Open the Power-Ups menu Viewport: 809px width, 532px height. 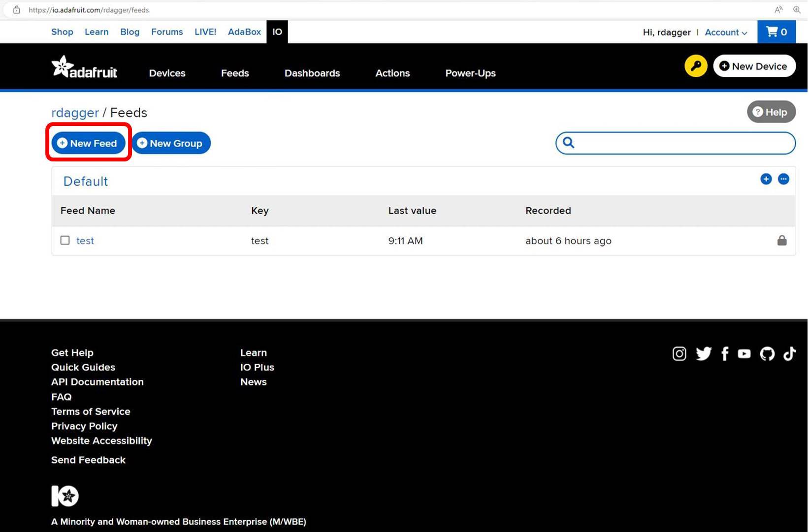471,73
